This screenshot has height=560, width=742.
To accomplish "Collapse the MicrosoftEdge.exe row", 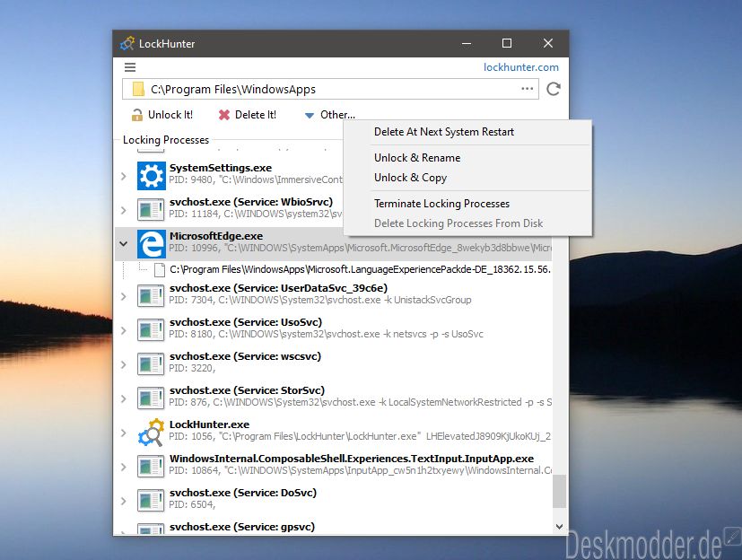I will [x=124, y=244].
